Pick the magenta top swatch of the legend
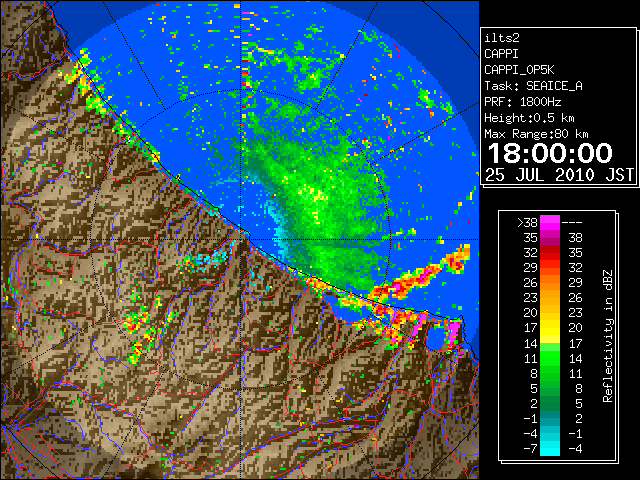The image size is (640, 480). point(550,223)
